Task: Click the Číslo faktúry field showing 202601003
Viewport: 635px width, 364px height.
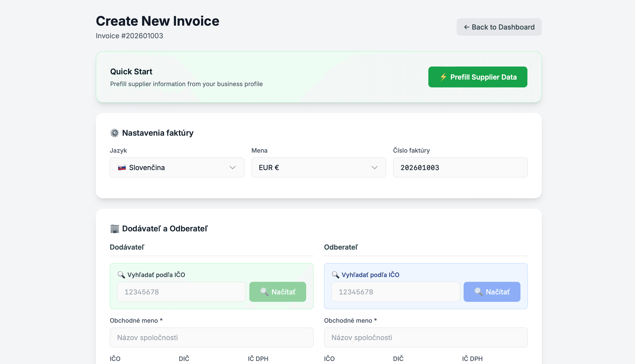Action: [x=460, y=167]
